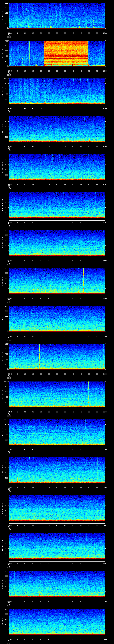Select the spectrogram panel starting at 15:20:00
This screenshot has width=114, height=644.
pos(57,243)
